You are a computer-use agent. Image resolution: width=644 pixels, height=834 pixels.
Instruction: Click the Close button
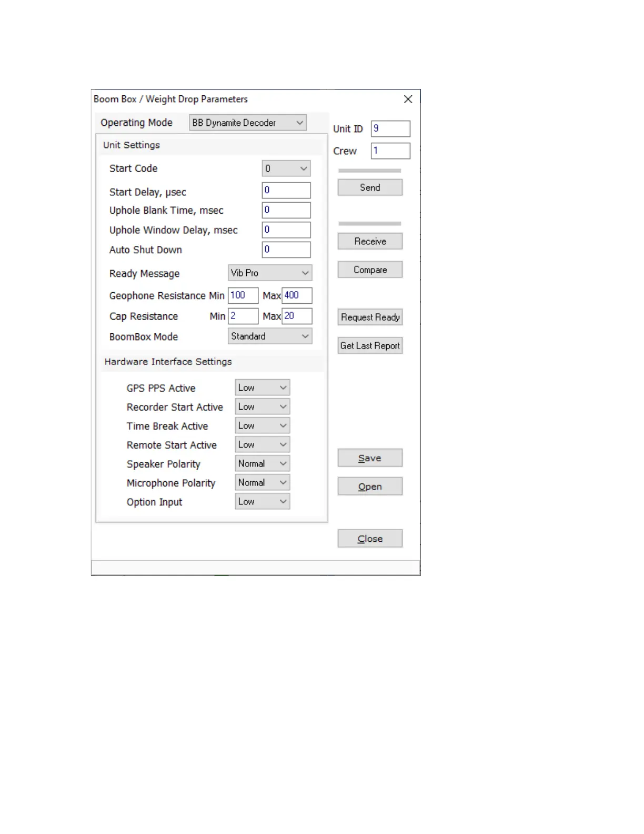click(370, 539)
